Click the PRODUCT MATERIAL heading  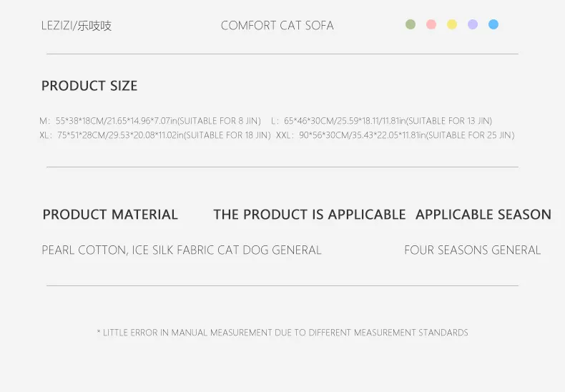click(x=110, y=215)
